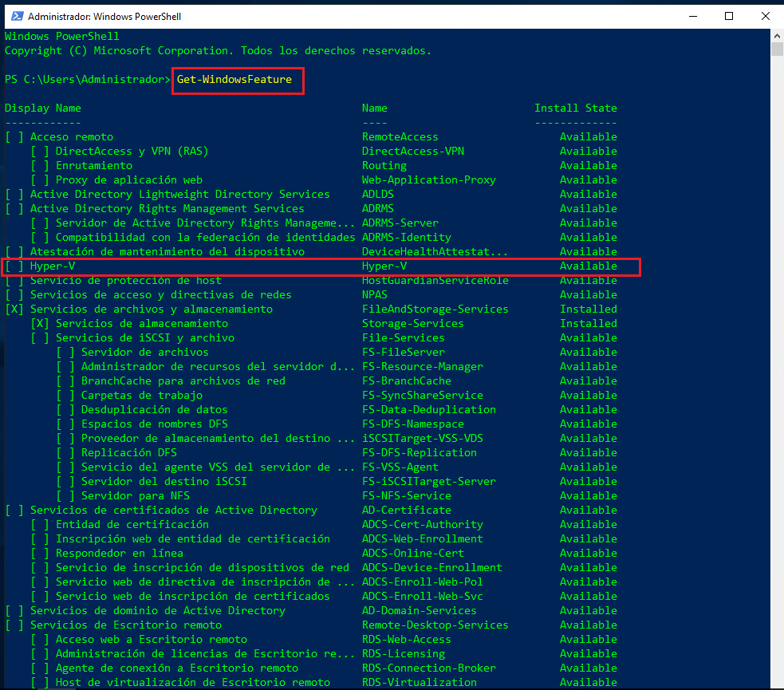Screen dimensions: 784x690
Task: Click the Install State column header
Action: (576, 108)
